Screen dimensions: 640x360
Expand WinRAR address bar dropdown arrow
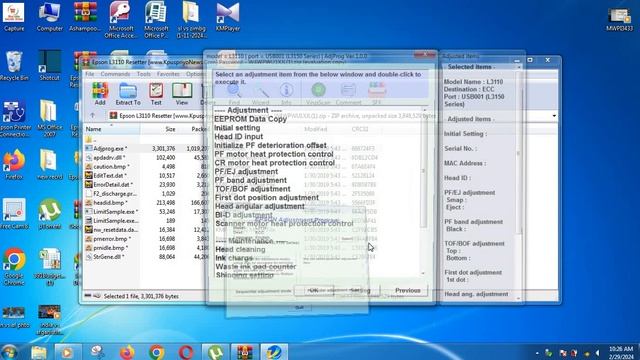[554, 116]
